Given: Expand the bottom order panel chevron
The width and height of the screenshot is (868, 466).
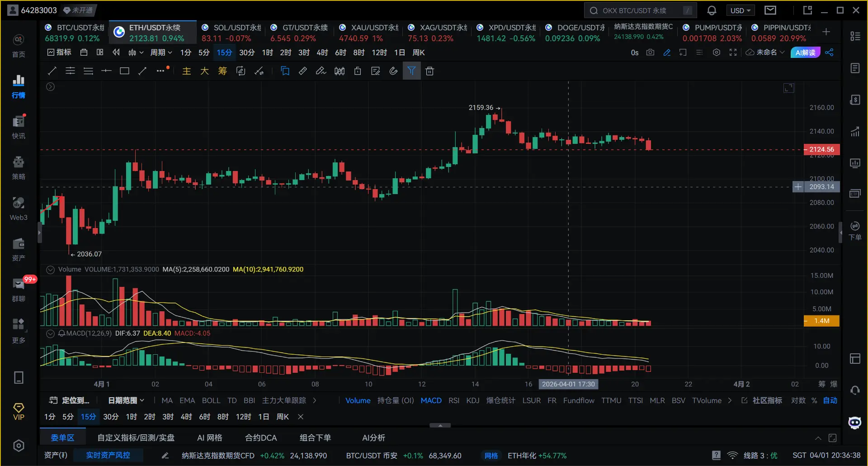Looking at the screenshot, I should pos(818,438).
